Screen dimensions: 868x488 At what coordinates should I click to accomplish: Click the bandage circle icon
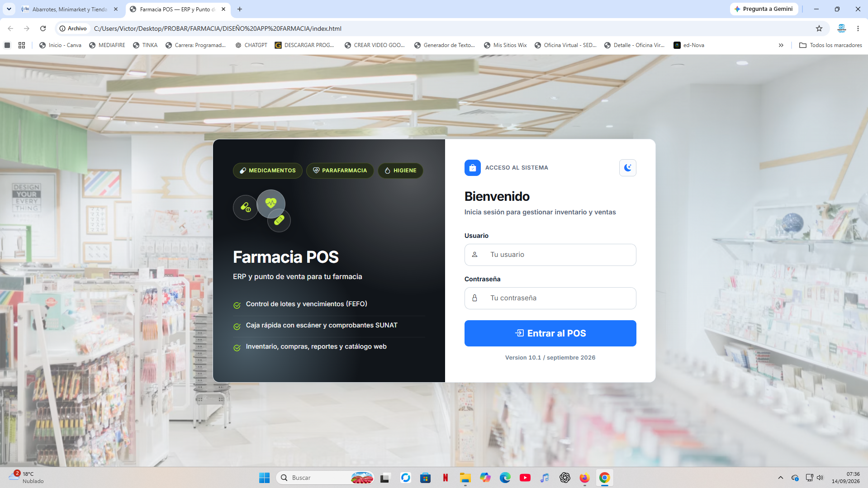[279, 220]
